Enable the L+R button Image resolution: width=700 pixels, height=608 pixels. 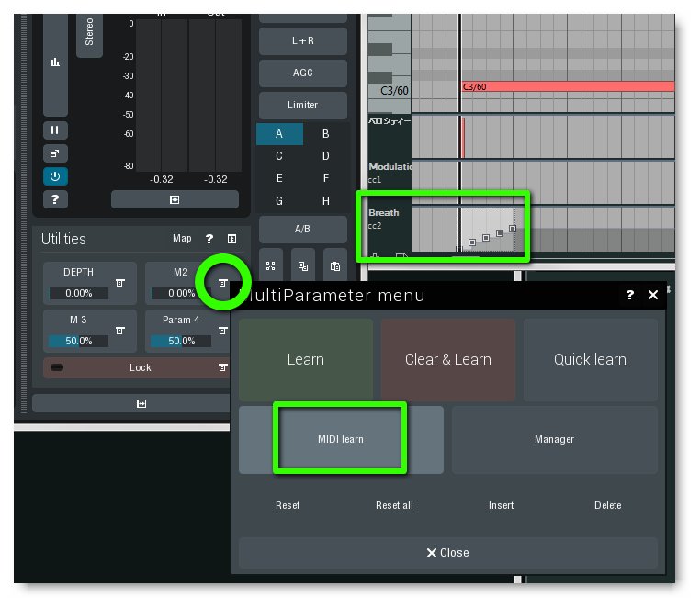coord(302,41)
